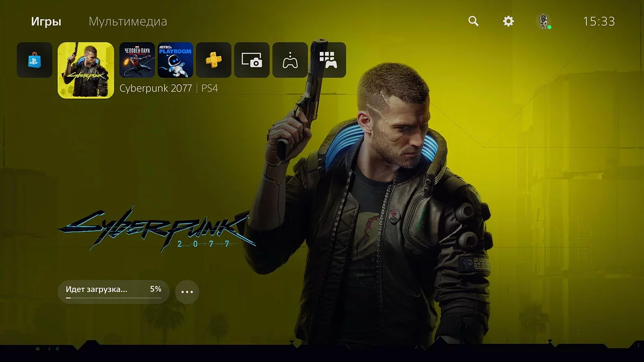Open Astro's Playroom game tile
644x362 pixels.
175,60
